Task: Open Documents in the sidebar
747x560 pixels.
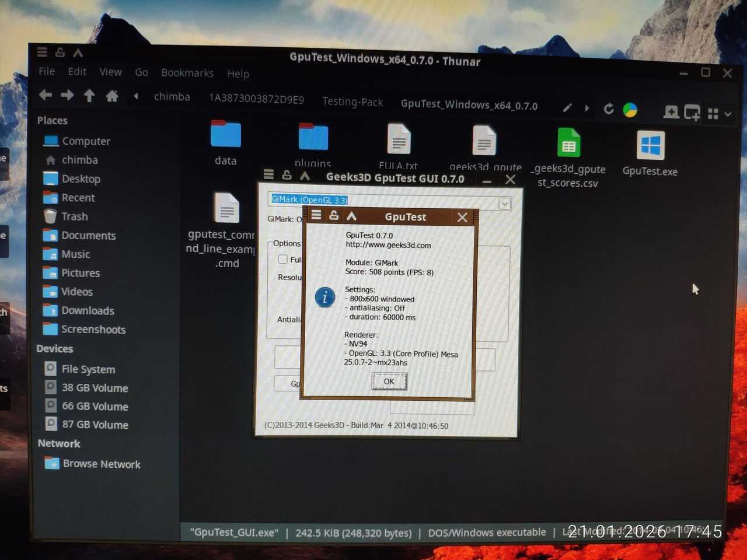Action: 80,235
